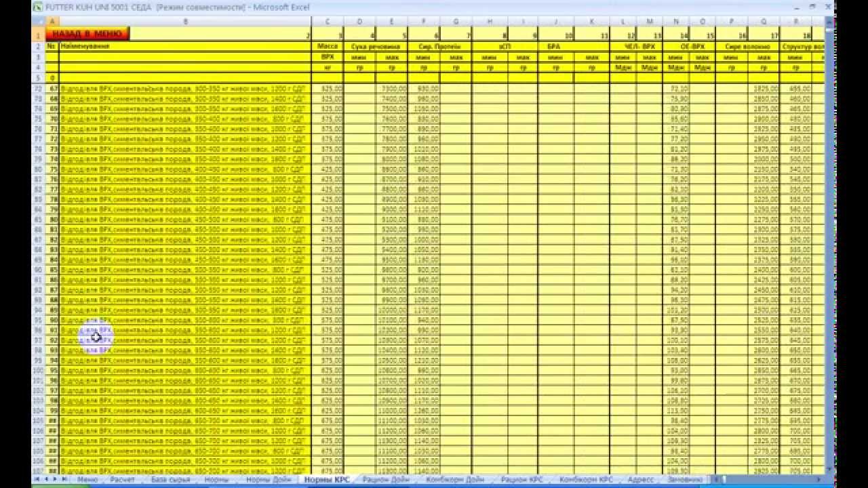This screenshot has height=488, width=868.
Task: Click the кг unit cell under Масса
Action: pos(328,68)
